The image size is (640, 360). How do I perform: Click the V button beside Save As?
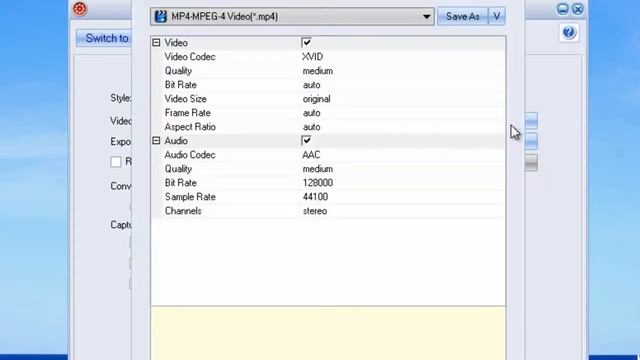497,17
